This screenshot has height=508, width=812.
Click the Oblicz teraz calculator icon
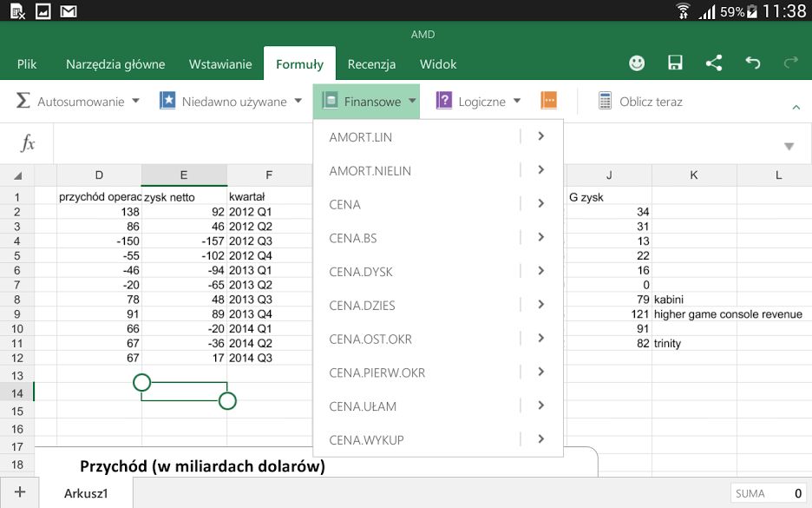pyautogui.click(x=603, y=101)
